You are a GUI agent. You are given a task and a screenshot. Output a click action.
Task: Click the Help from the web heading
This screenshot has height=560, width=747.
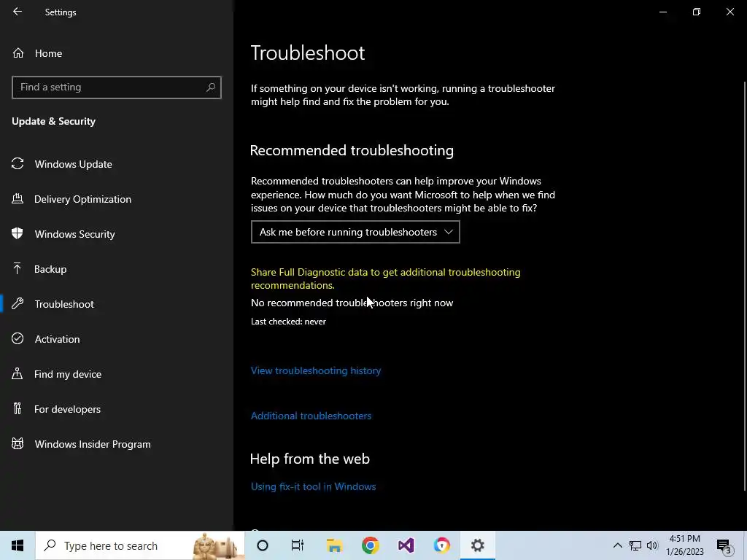coord(309,459)
